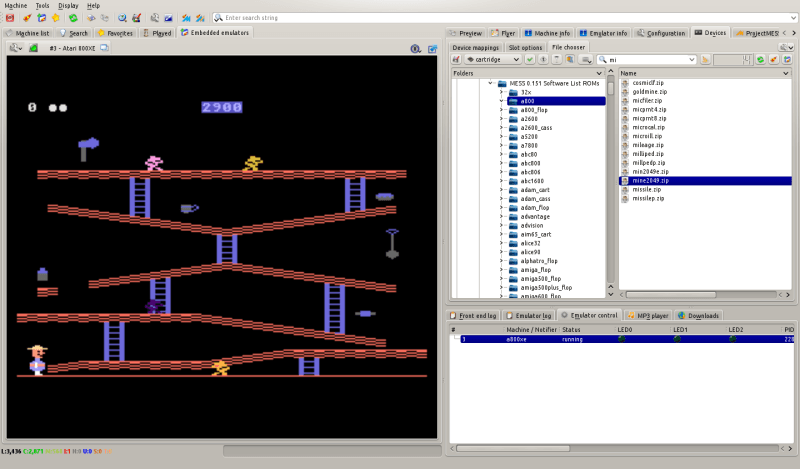Open the file search history dropdown arrow
The height and width of the screenshot is (469, 800).
click(692, 60)
